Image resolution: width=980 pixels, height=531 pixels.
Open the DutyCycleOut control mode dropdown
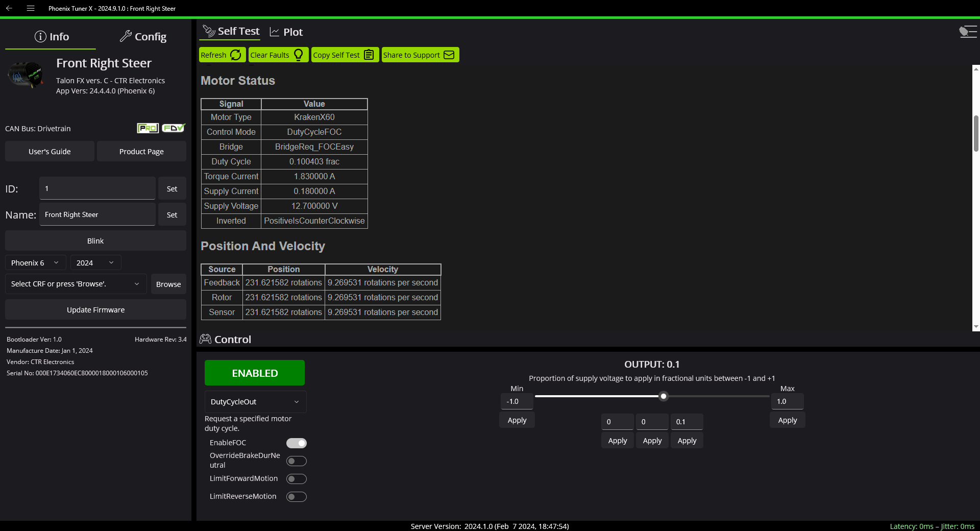point(255,402)
